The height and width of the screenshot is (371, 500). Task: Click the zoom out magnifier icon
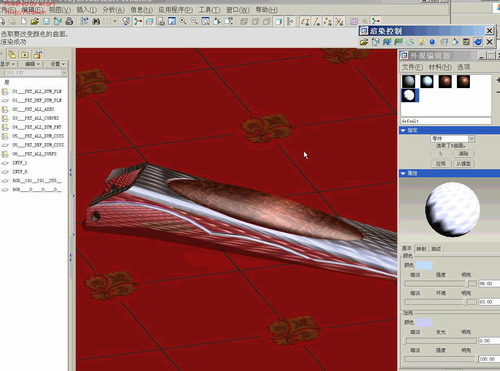[x=194, y=22]
